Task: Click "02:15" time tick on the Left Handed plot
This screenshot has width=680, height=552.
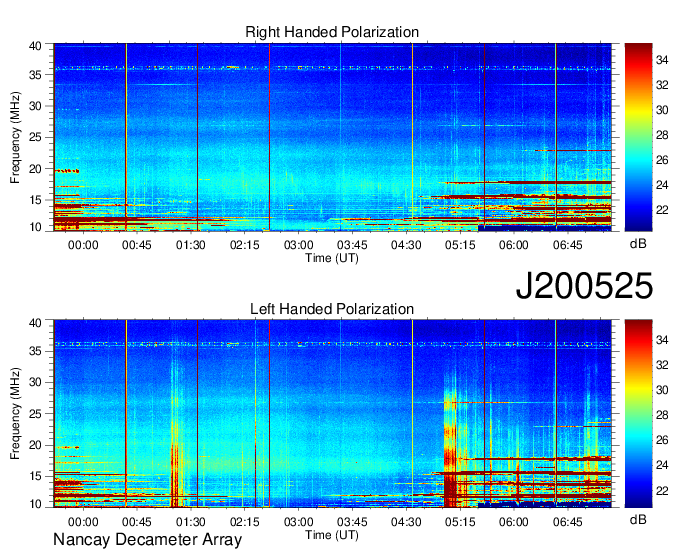Action: pyautogui.click(x=245, y=522)
